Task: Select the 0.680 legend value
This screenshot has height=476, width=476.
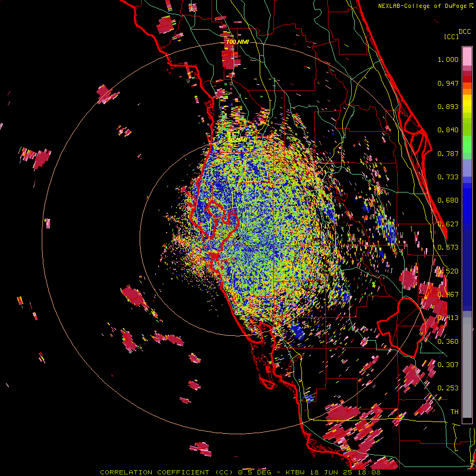Action: (x=448, y=200)
